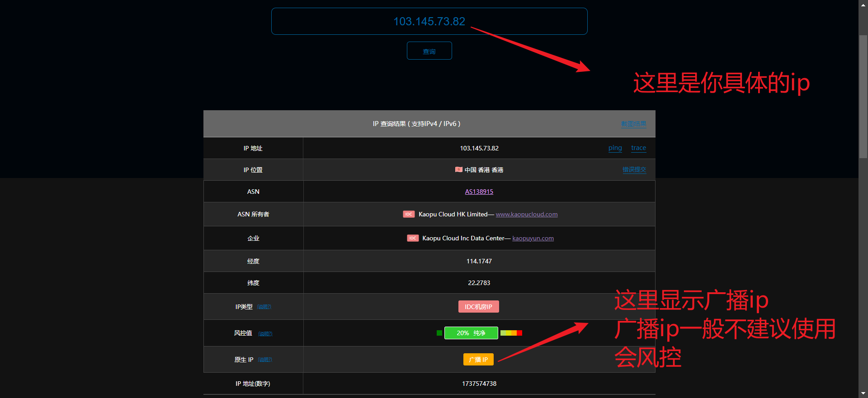Select the IP value 103.145.73.82 in table
868x398 pixels.
479,148
